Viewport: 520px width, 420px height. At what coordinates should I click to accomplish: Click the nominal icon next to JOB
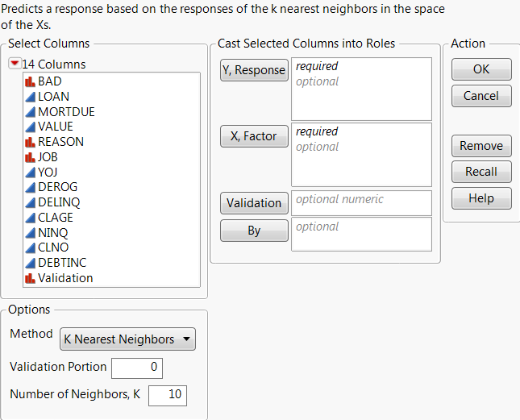(x=31, y=157)
